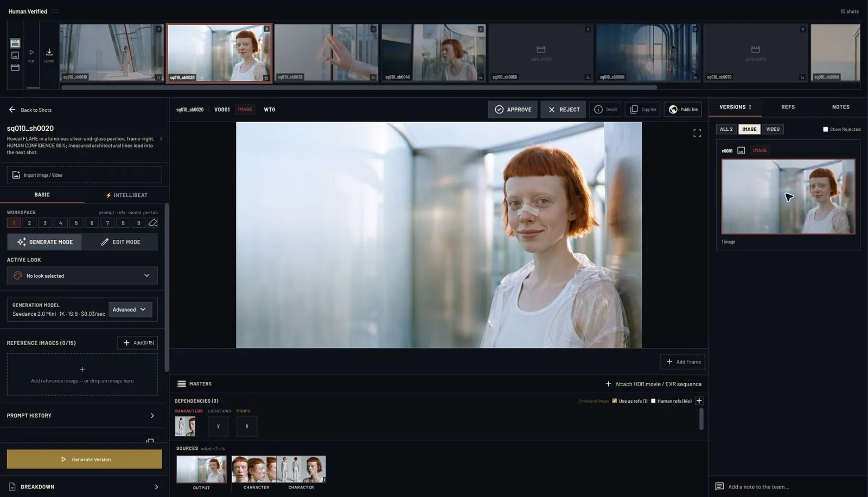Select workspace number 2

pyautogui.click(x=29, y=222)
